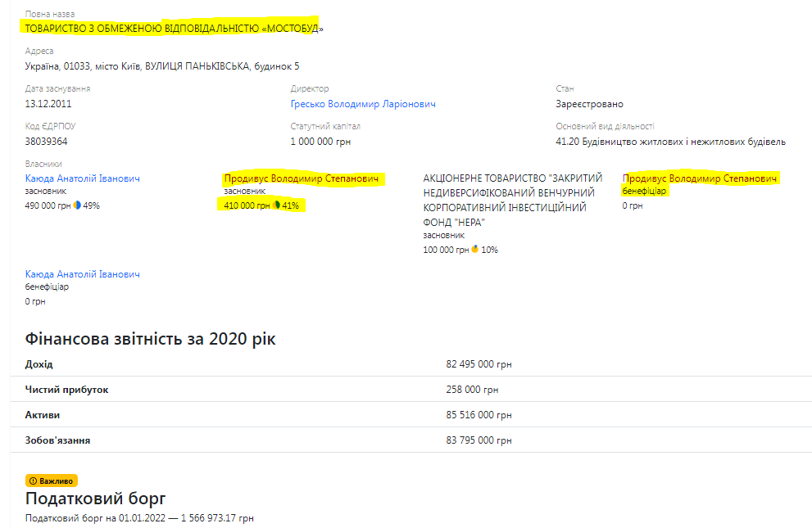Open beneficiary Каюда Анатолій Іванович link
The image size is (812, 528).
pos(83,274)
